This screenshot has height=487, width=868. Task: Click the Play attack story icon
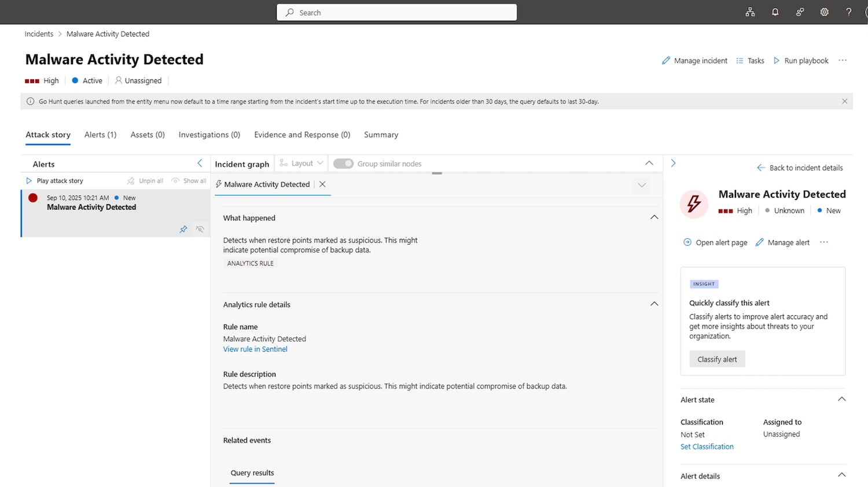pyautogui.click(x=29, y=181)
